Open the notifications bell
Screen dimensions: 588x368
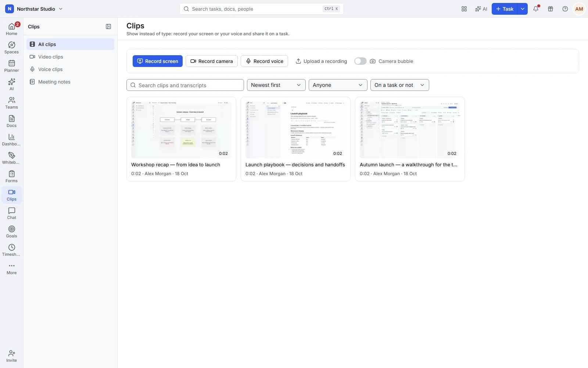[x=536, y=9]
